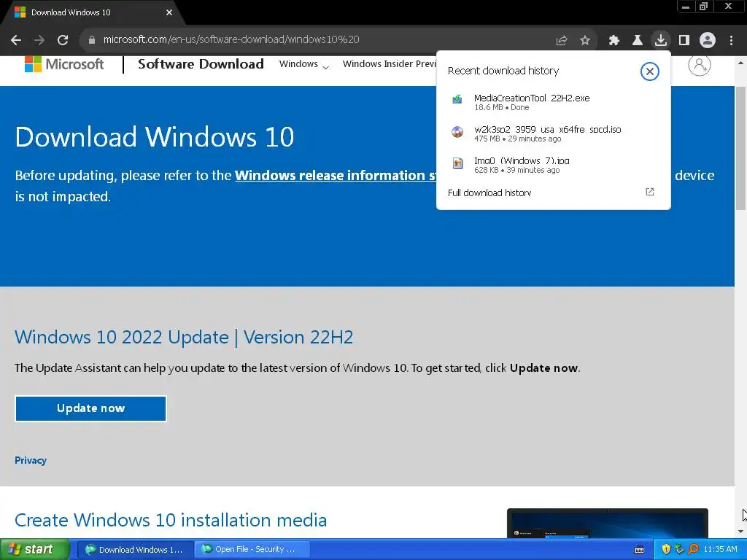This screenshot has height=560, width=747.
Task: Open the Chrome profile avatar
Action: coord(708,41)
